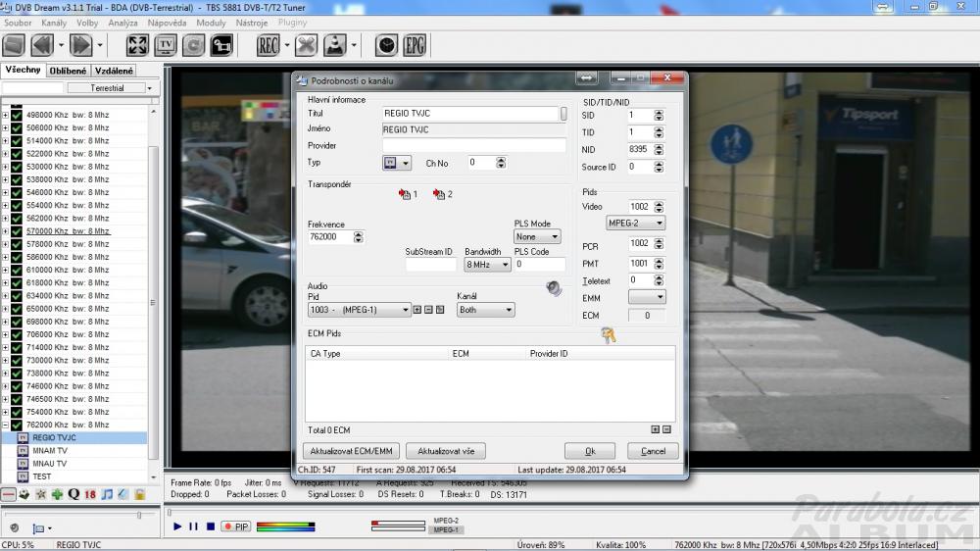Toggle fullscreen mode toolbar icon
This screenshot has width=980, height=551.
(x=137, y=46)
